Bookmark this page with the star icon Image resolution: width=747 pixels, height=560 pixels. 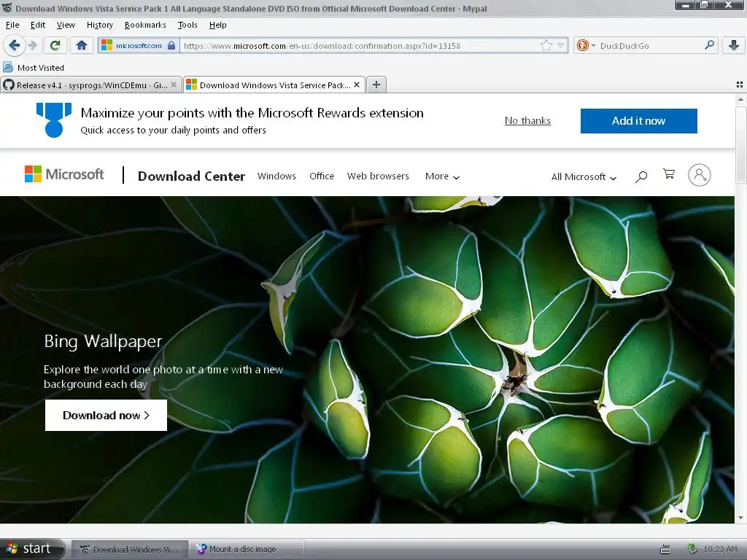[x=546, y=45]
